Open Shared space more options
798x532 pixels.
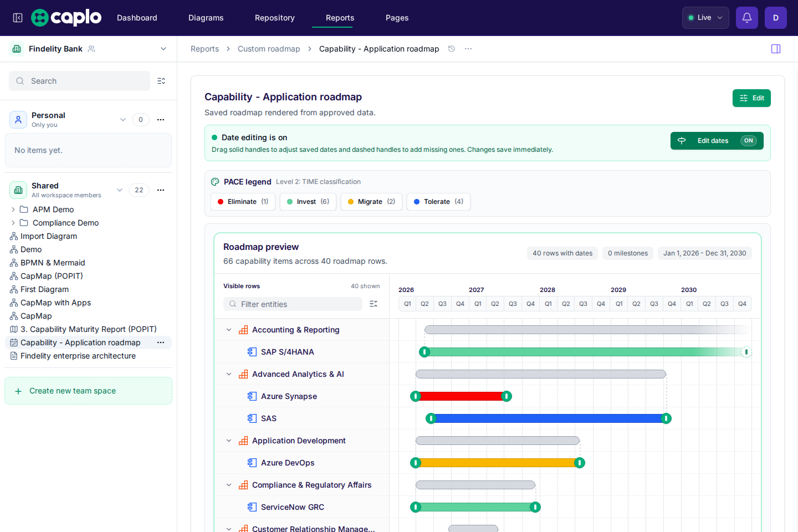coord(161,190)
